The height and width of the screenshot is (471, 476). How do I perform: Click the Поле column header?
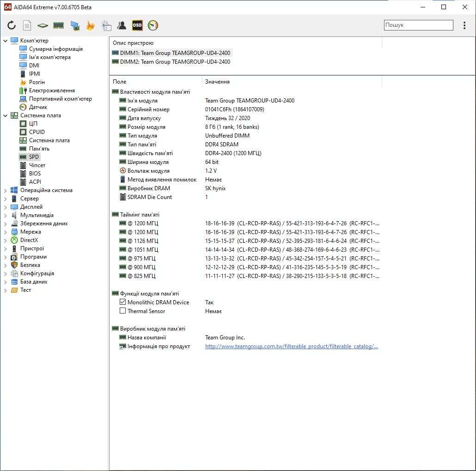pos(119,82)
